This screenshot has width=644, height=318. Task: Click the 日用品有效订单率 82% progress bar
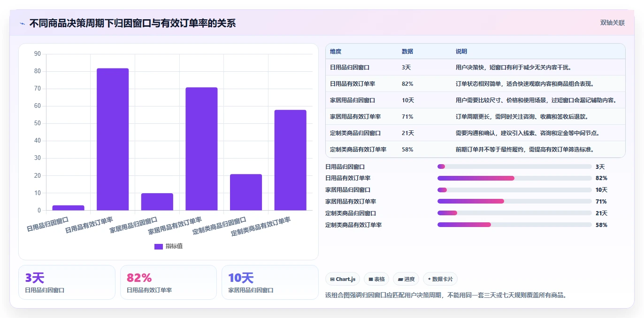[514, 178]
